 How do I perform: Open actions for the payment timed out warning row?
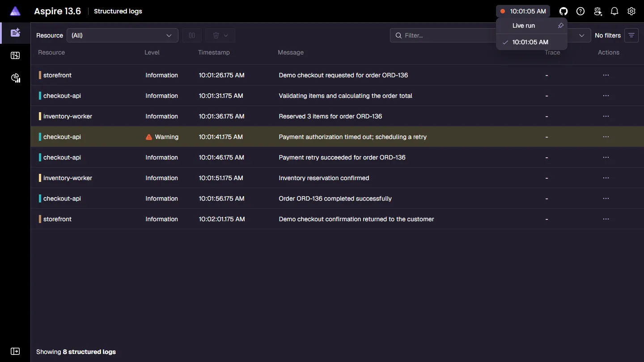point(606,137)
